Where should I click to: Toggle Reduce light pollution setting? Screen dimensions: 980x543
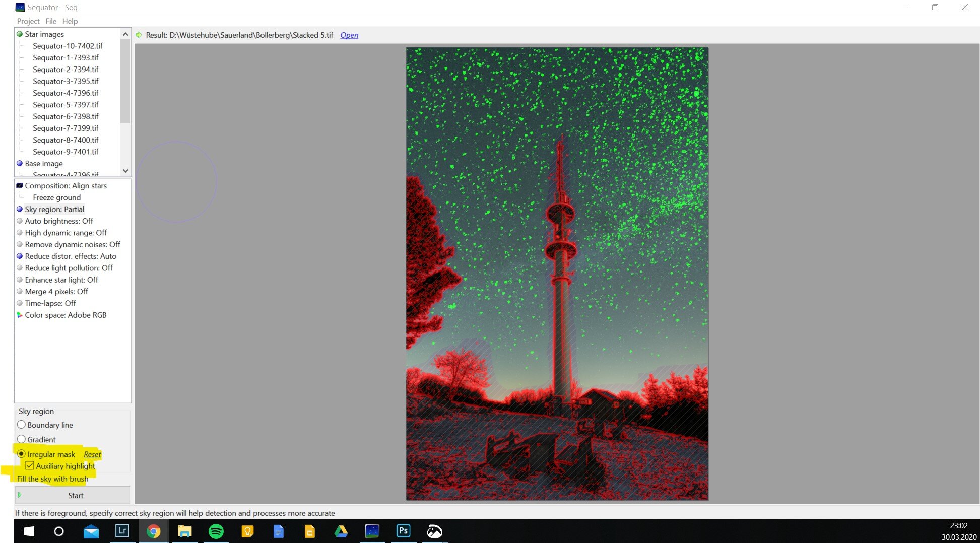click(x=69, y=268)
